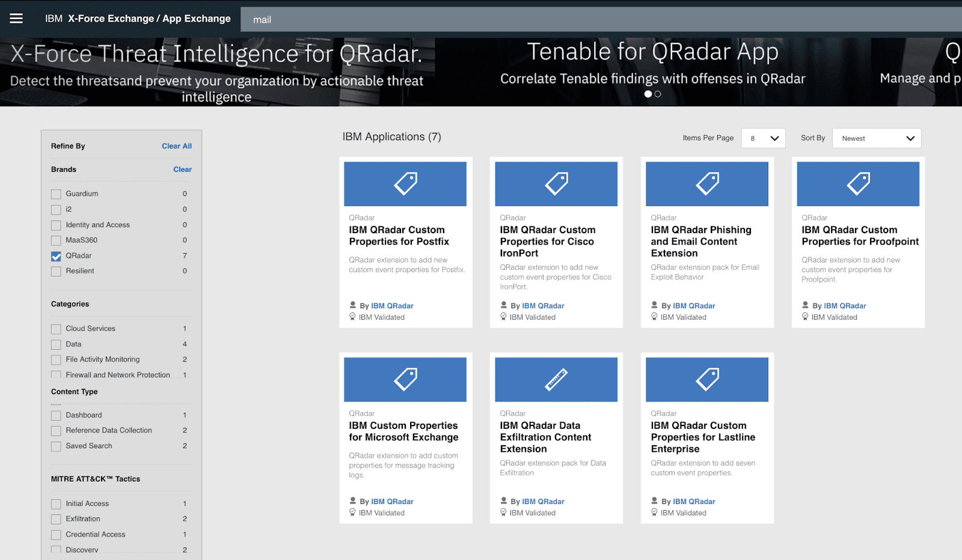
Task: Click the 'IBM Applications (7)' heading
Action: tap(392, 137)
